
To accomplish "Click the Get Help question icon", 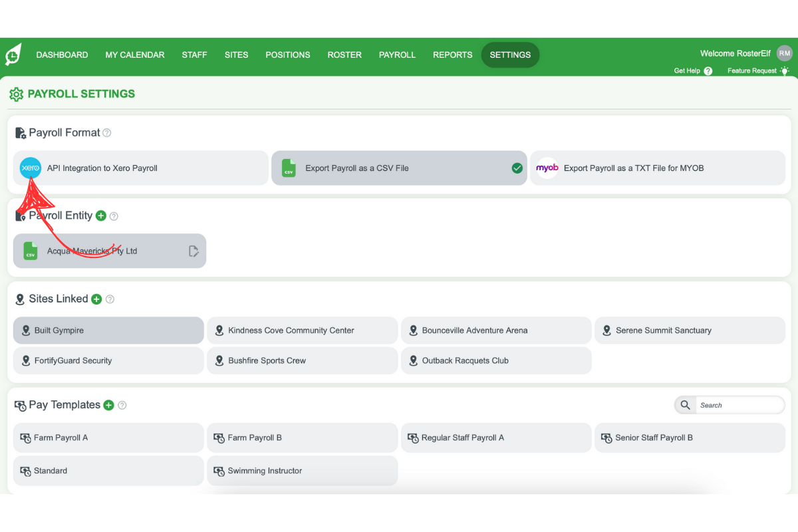I will click(x=708, y=71).
